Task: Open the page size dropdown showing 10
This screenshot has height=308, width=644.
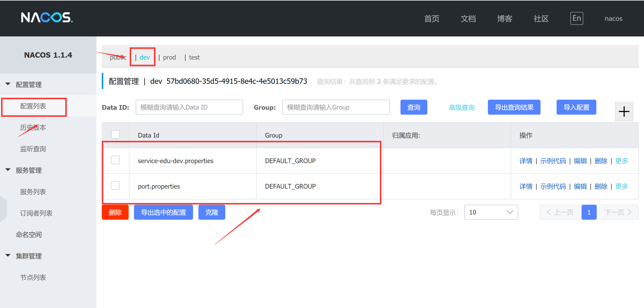Action: point(491,212)
